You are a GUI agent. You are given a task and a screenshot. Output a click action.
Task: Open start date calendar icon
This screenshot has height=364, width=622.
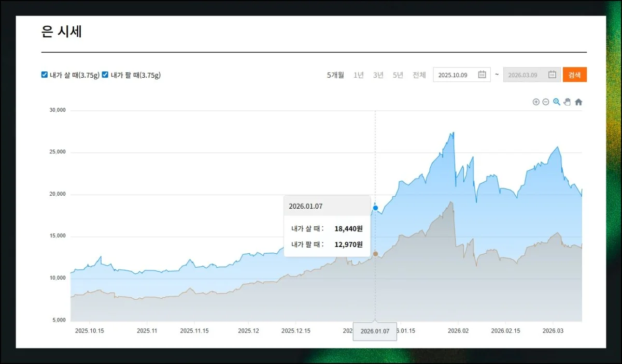point(482,75)
